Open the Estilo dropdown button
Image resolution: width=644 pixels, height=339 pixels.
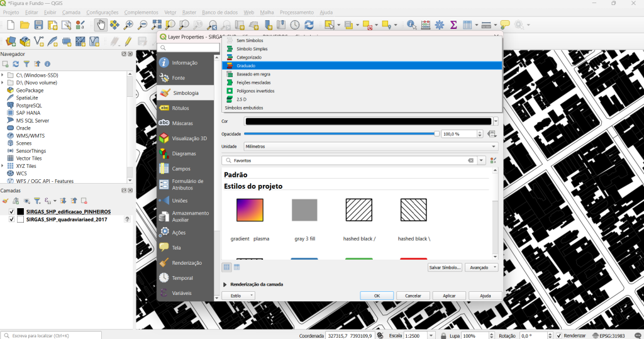(x=238, y=296)
